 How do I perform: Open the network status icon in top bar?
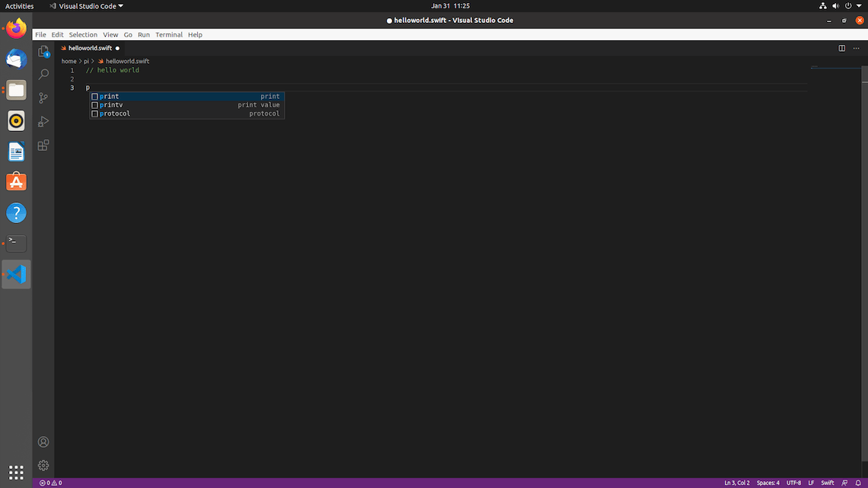822,6
